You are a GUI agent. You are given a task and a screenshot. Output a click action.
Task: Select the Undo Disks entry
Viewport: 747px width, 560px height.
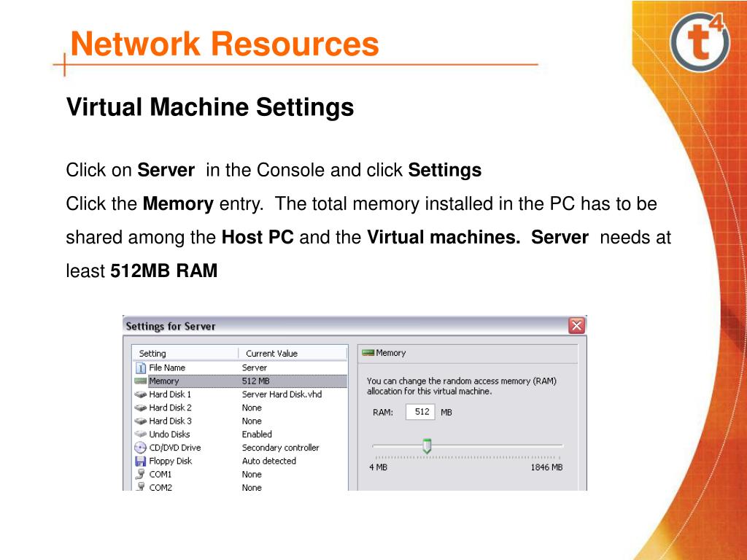click(x=240, y=435)
